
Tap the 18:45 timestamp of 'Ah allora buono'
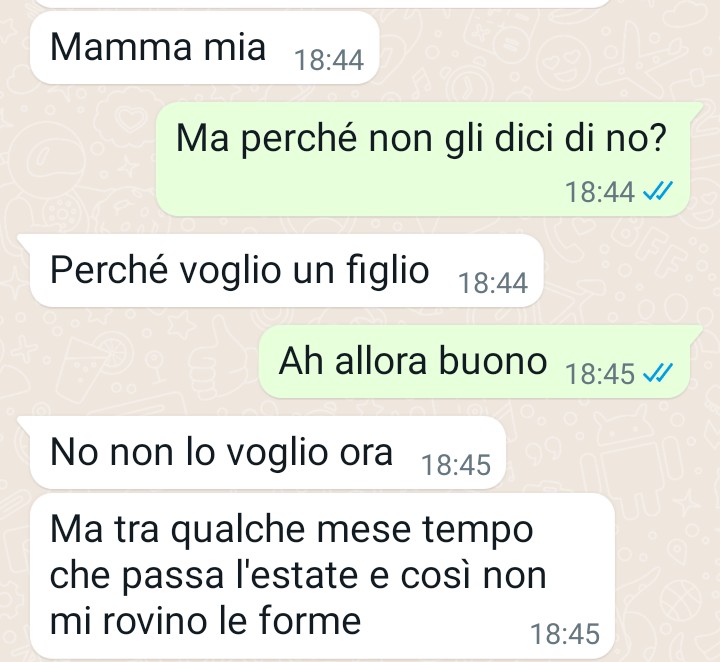tap(600, 374)
